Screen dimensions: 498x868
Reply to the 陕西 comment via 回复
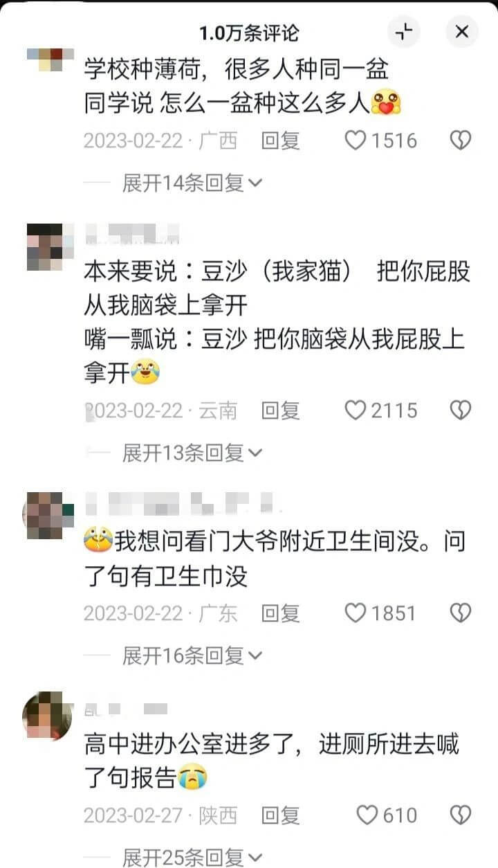coord(280,815)
